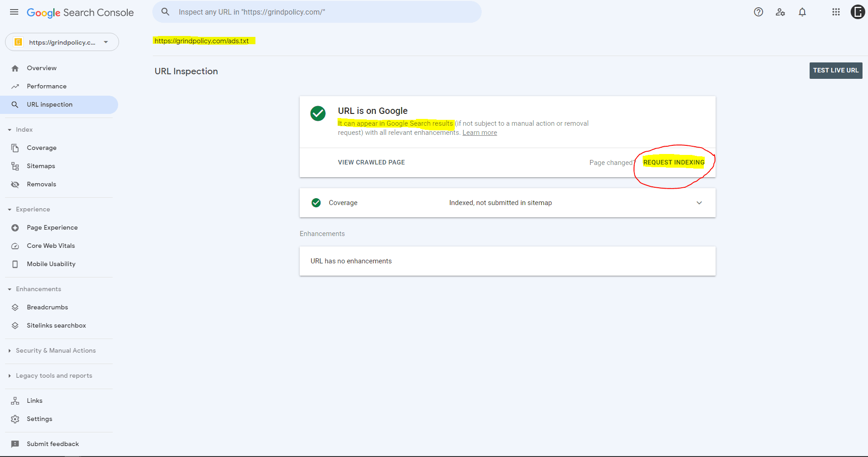This screenshot has width=868, height=457.
Task: Open the notifications bell
Action: pyautogui.click(x=802, y=12)
